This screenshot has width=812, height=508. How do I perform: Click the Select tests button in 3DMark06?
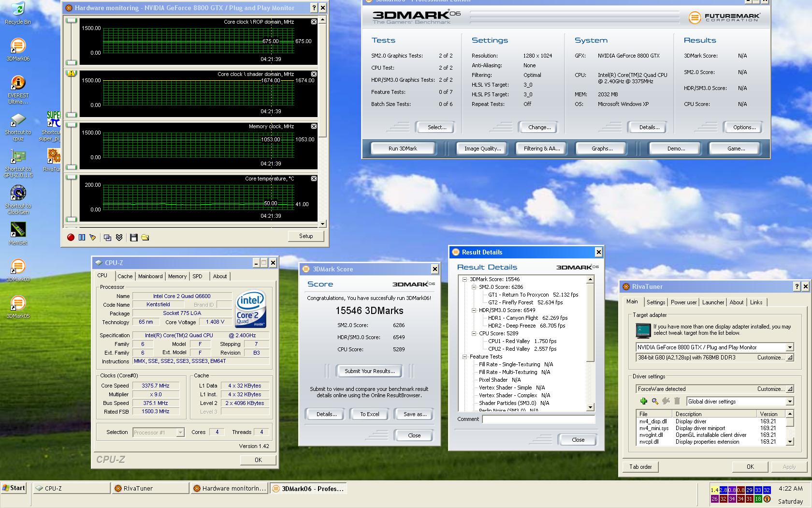pos(437,127)
